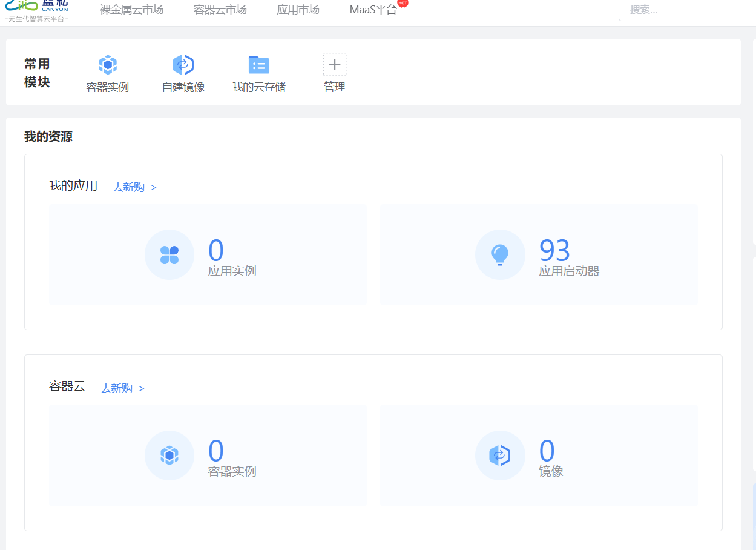Click the cube icon in 容器云 card

point(169,456)
